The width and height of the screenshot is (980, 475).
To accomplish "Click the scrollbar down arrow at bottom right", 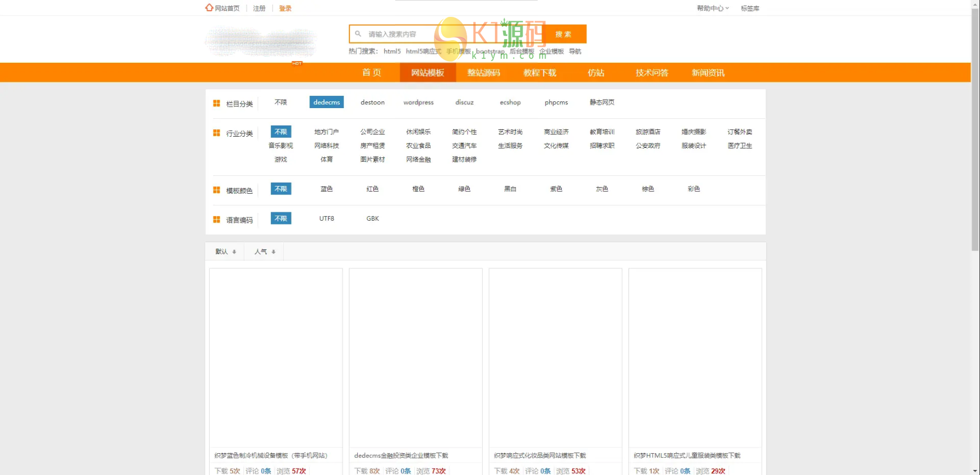I will (976, 471).
